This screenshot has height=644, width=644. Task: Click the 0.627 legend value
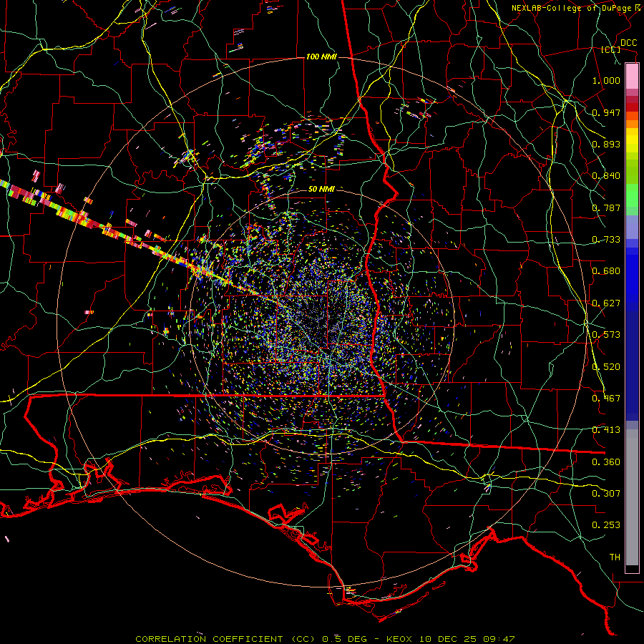tap(606, 303)
